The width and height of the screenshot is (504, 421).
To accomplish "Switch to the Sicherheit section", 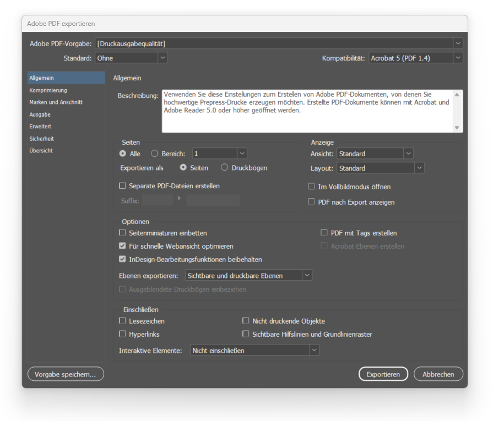I will [x=42, y=138].
